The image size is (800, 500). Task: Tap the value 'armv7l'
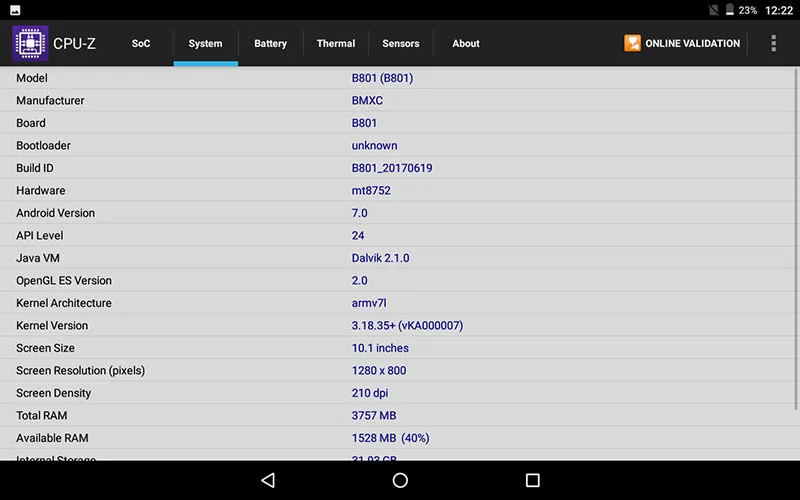pos(369,303)
